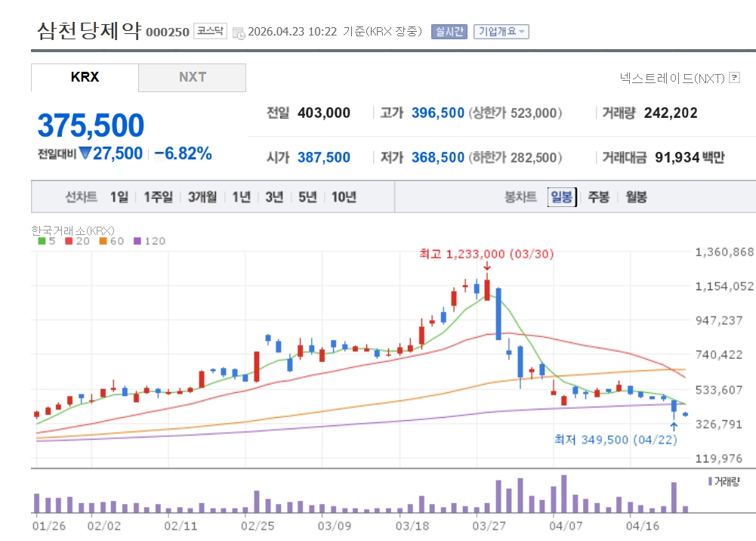Select the 3년 line chart period
756x541 pixels.
point(274,196)
